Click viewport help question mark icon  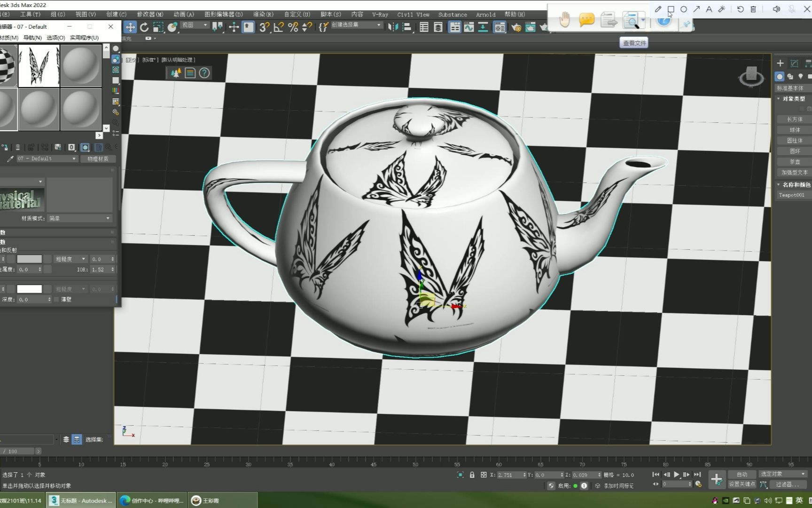204,73
